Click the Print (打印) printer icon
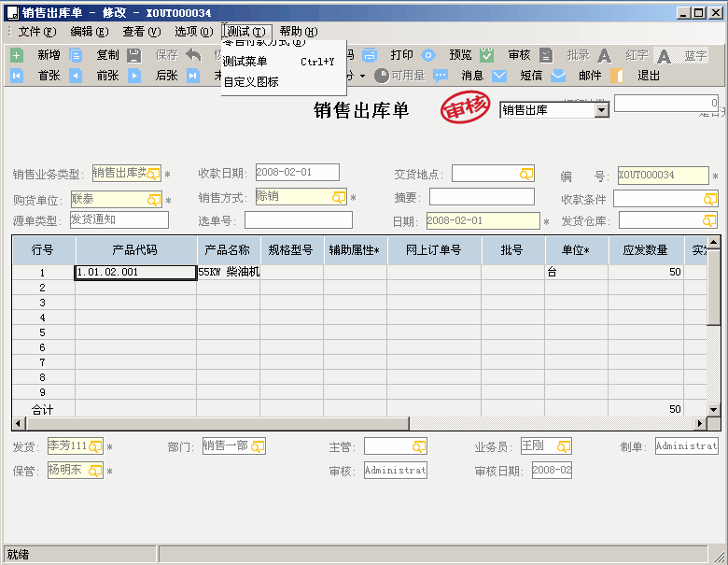The width and height of the screenshot is (728, 565). [370, 55]
